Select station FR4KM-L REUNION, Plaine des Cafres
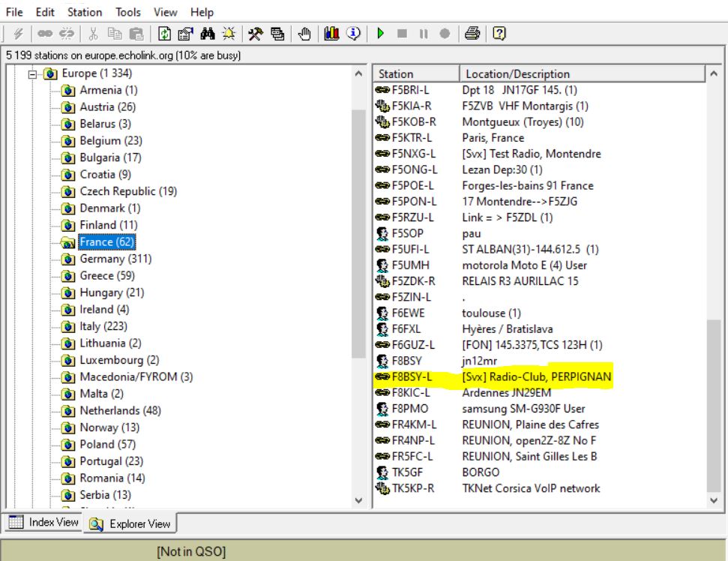The image size is (728, 561). [487, 425]
